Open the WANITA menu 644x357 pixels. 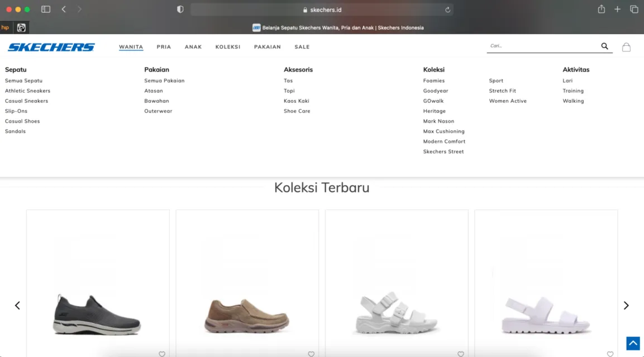coord(131,47)
